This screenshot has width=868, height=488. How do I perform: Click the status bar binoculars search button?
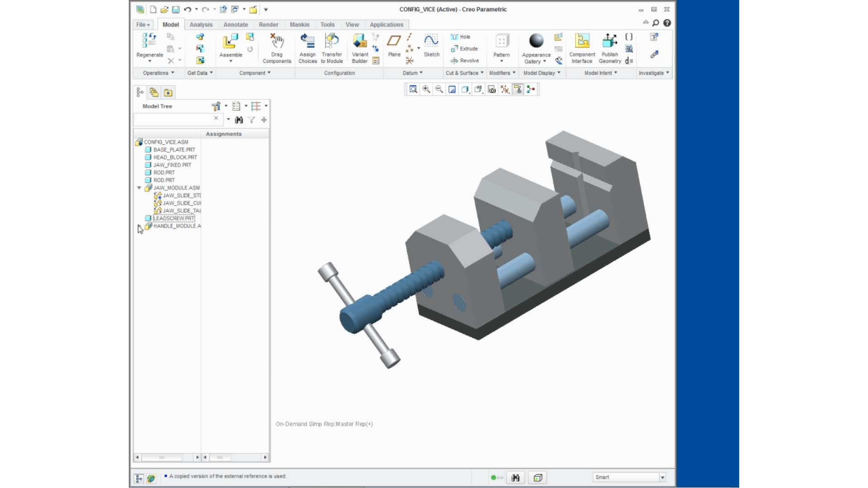(515, 478)
